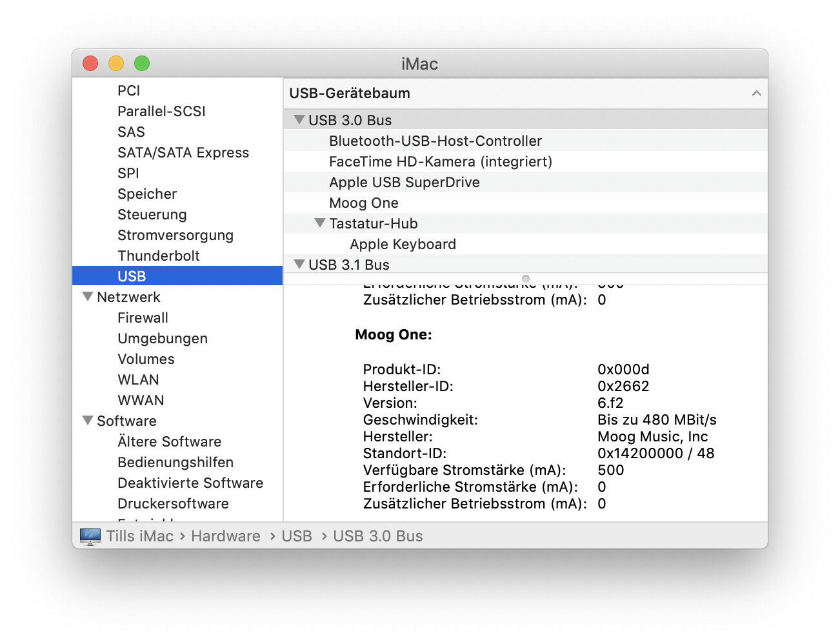Image resolution: width=840 pixels, height=644 pixels.
Task: Select Moog One in device tree
Action: 363,203
